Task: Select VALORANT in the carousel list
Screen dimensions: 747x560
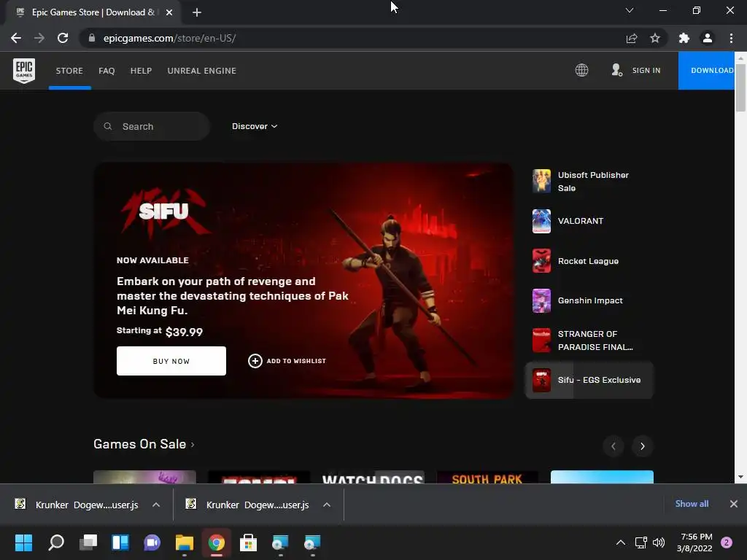Action: (x=589, y=221)
